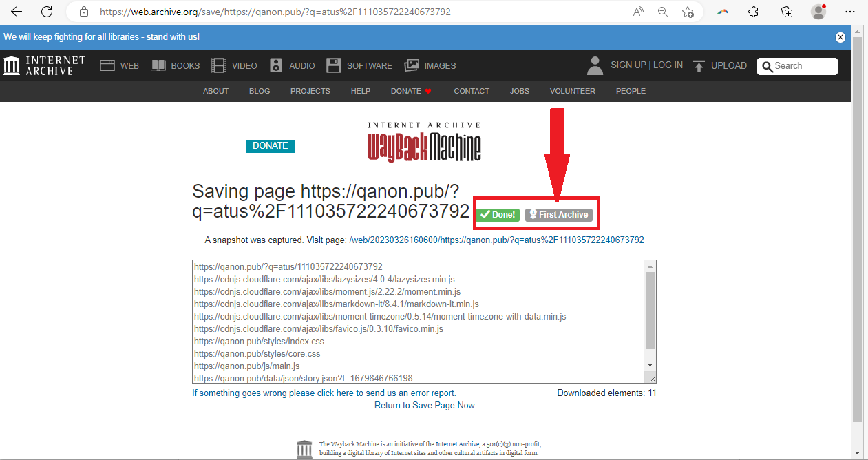The width and height of the screenshot is (868, 460).
Task: Open the Video media section
Action: click(x=234, y=66)
